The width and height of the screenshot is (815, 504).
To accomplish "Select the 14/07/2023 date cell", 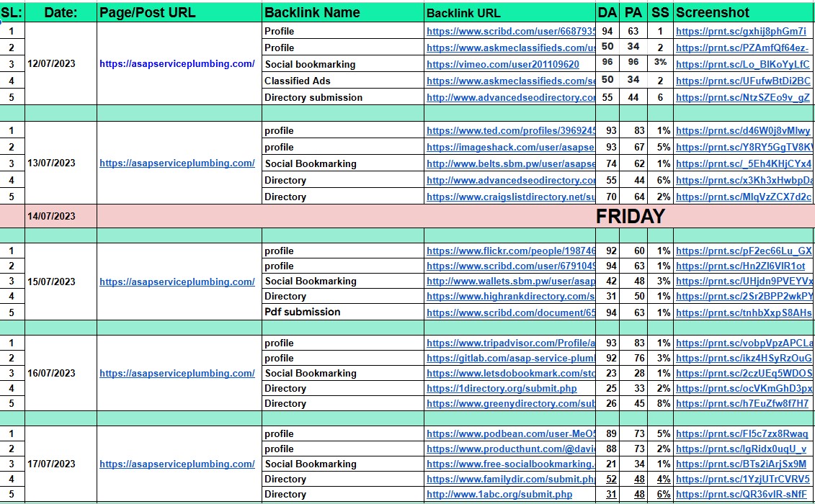I will [x=61, y=216].
